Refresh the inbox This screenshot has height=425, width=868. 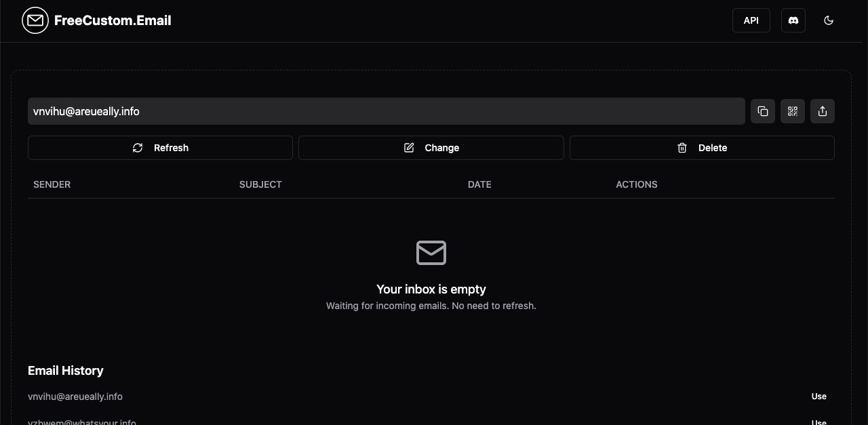pos(160,148)
